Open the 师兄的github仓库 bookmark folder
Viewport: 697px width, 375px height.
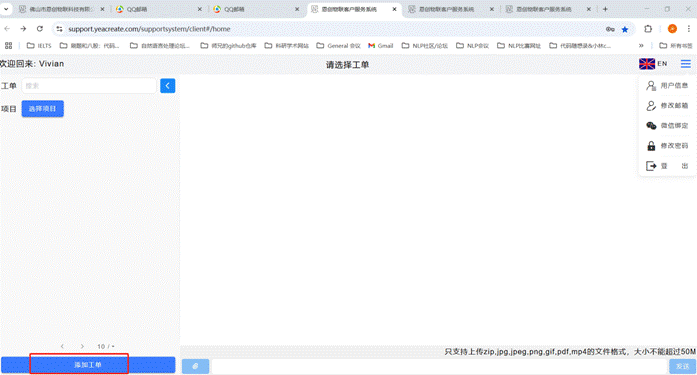coord(228,45)
